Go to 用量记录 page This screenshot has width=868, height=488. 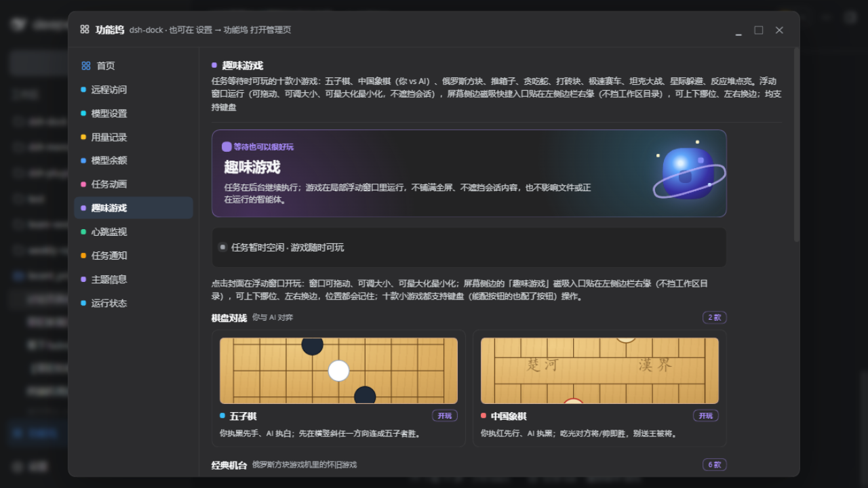[x=133, y=137]
